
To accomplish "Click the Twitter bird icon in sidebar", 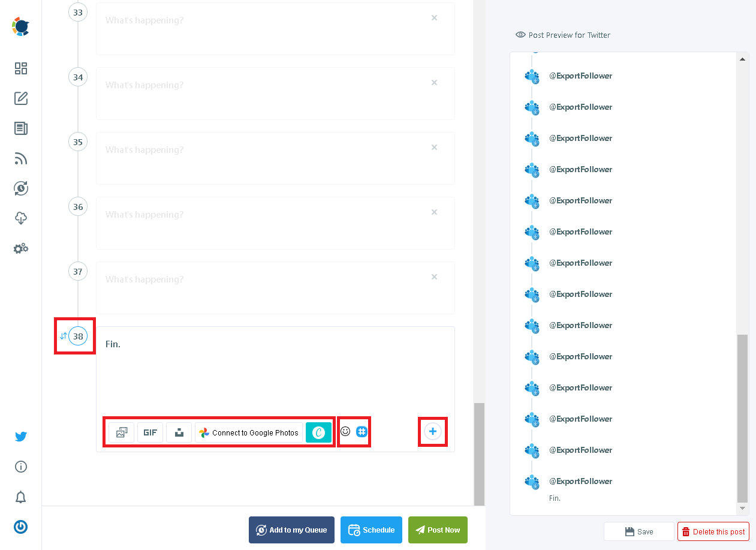I will pos(20,437).
